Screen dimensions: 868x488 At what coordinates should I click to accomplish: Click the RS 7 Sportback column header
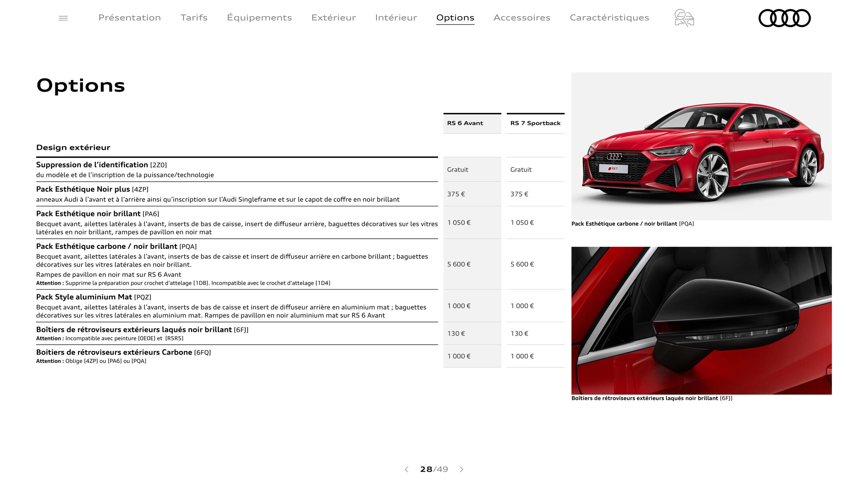pos(536,123)
